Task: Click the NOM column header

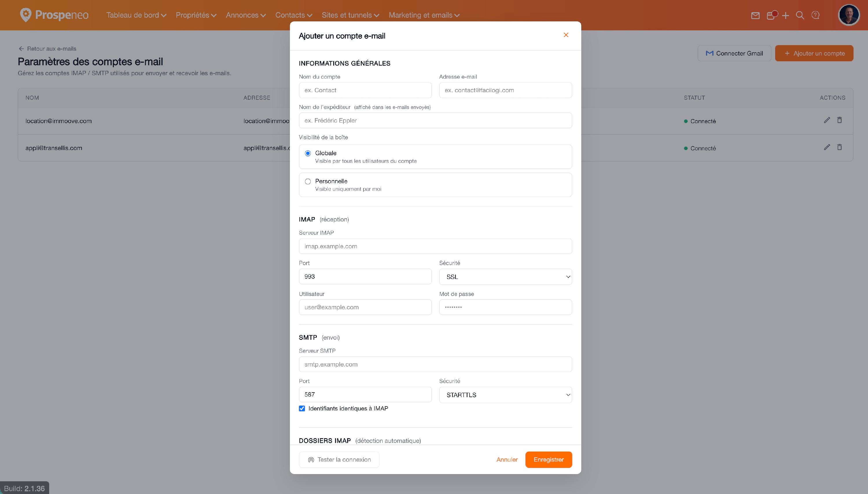Action: [32, 98]
